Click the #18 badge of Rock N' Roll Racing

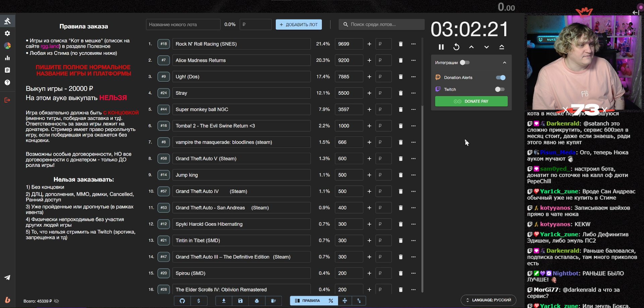click(164, 44)
